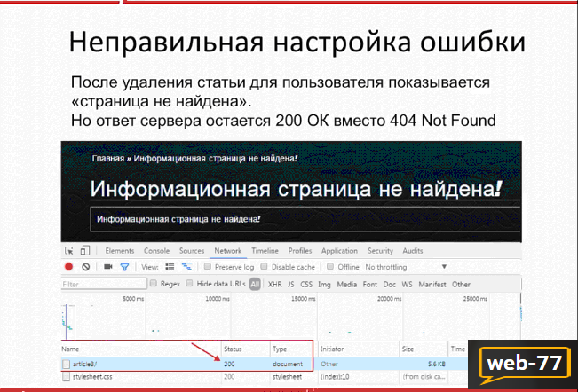Click the document type cell
578x392 pixels.
coord(288,364)
